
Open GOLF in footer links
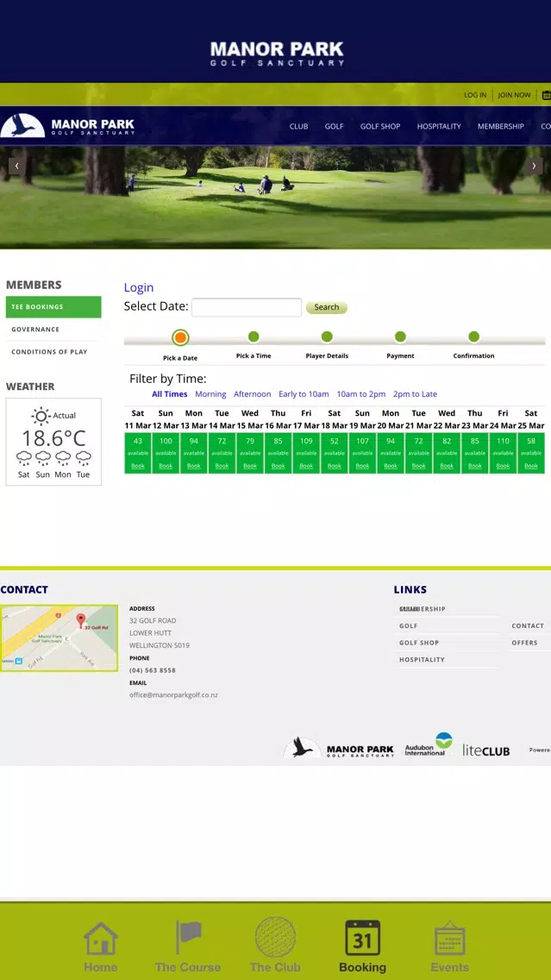[x=409, y=625]
